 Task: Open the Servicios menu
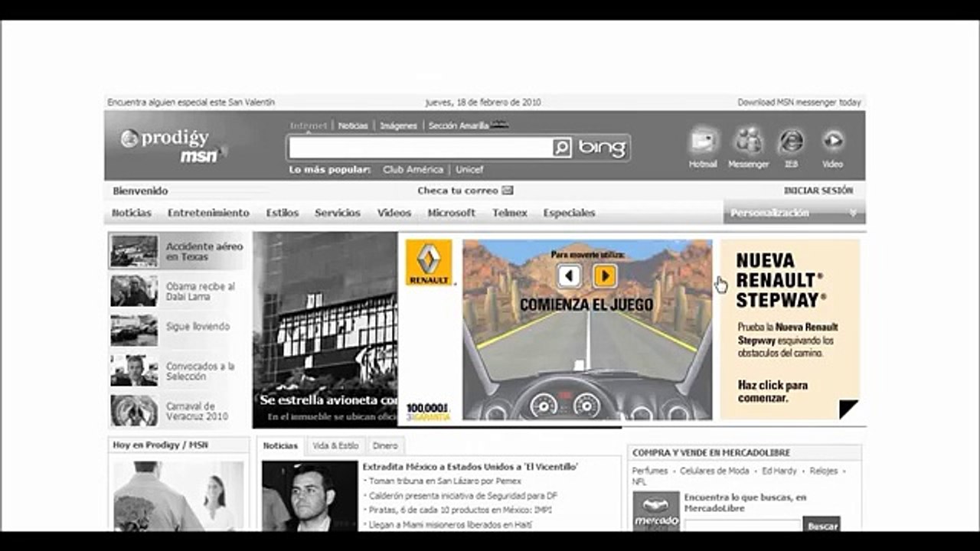pyautogui.click(x=338, y=213)
